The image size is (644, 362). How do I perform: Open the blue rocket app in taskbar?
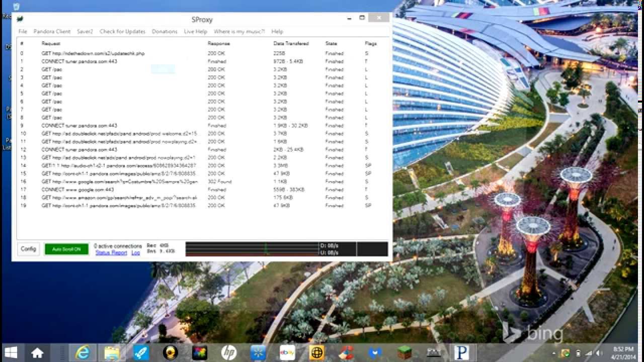pos(141,353)
